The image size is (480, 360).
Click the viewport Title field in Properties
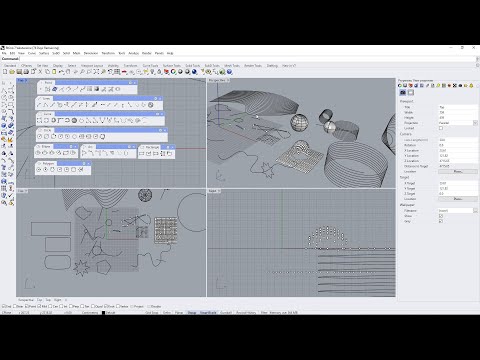click(x=458, y=107)
